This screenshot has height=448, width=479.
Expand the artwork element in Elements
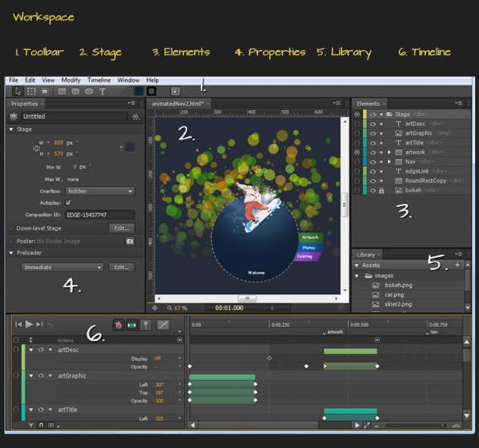(390, 152)
